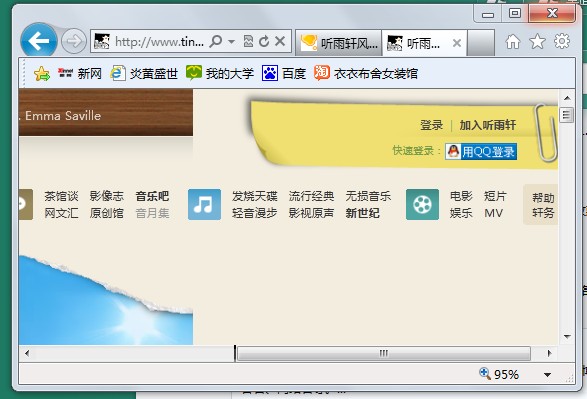Click the compatibility view icon in address bar

click(x=248, y=41)
